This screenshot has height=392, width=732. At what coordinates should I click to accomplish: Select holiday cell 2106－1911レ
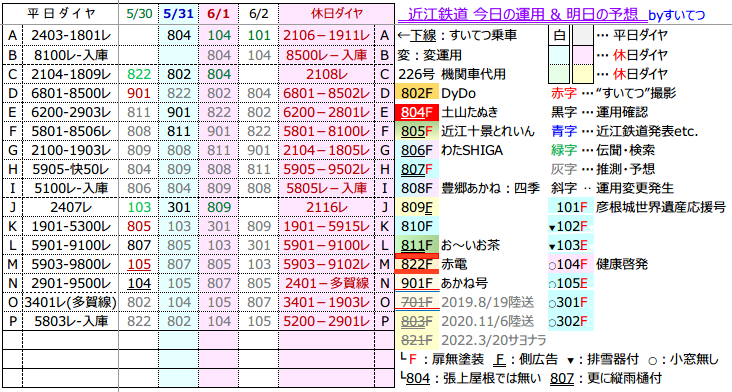(327, 35)
